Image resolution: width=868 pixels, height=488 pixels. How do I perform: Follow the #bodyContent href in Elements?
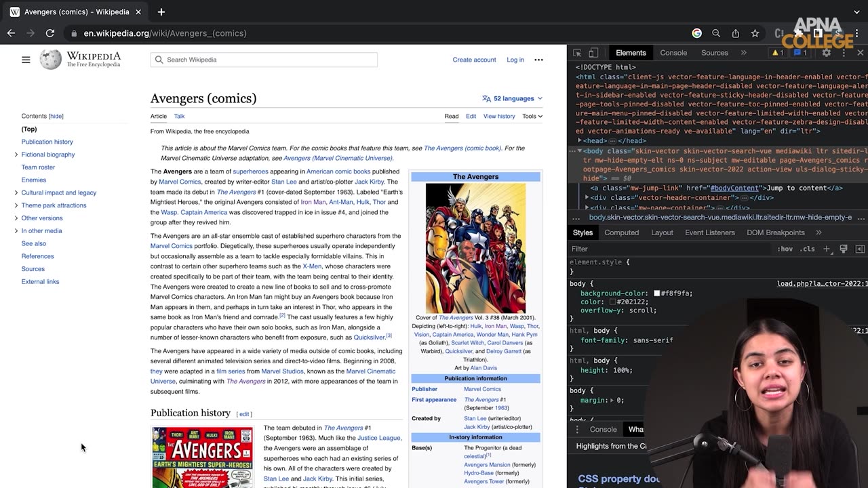point(734,188)
